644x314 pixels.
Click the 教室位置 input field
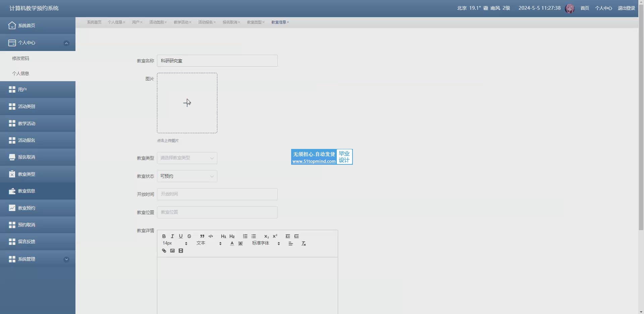click(217, 212)
